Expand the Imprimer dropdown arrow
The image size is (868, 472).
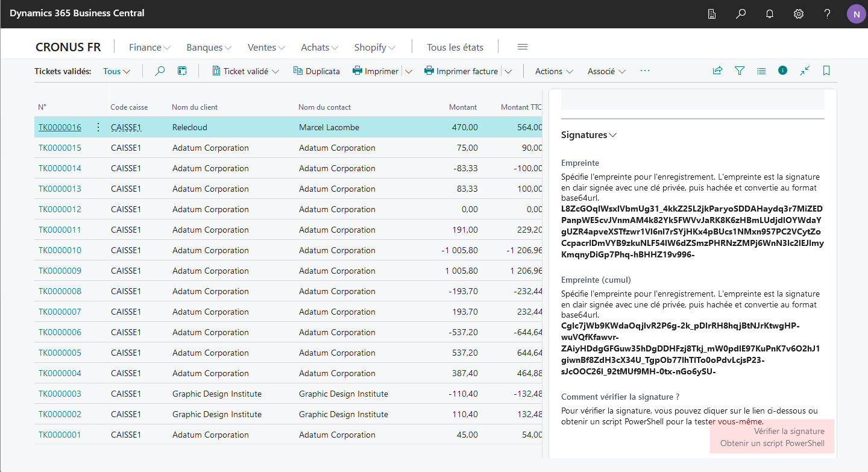[409, 71]
